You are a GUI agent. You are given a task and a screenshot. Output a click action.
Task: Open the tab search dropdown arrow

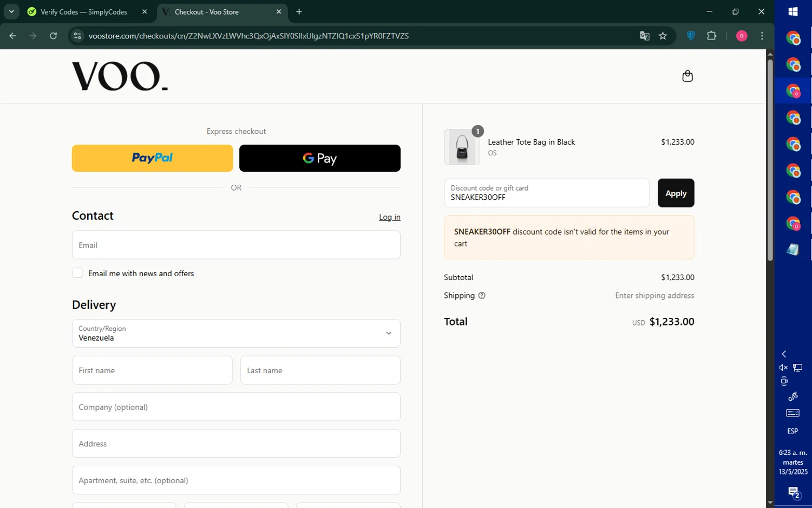pos(11,11)
